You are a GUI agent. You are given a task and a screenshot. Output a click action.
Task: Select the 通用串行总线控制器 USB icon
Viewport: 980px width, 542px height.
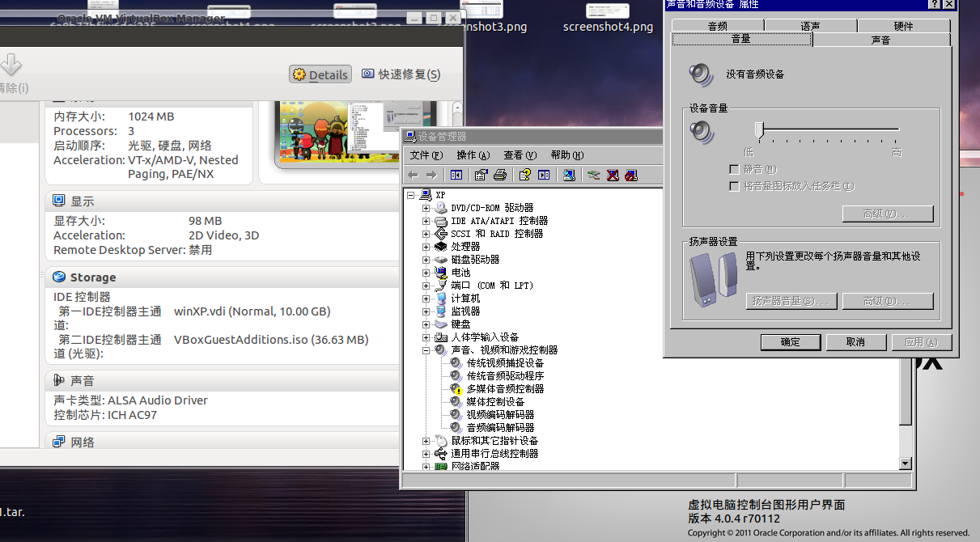[x=441, y=454]
